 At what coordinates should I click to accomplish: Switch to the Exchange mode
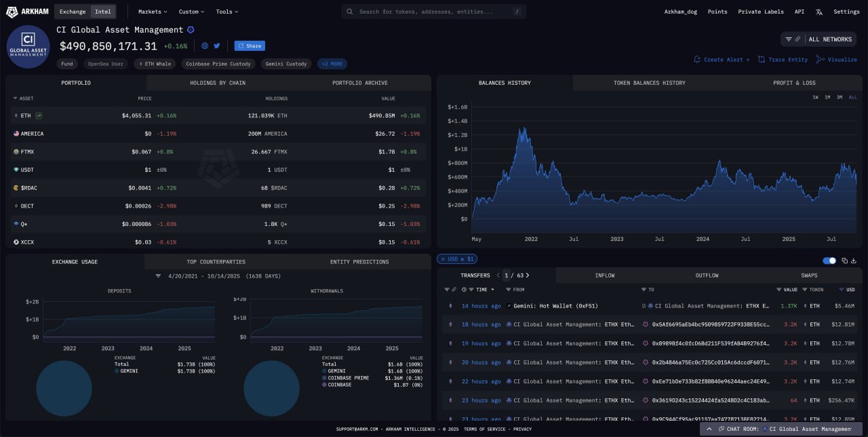[73, 12]
